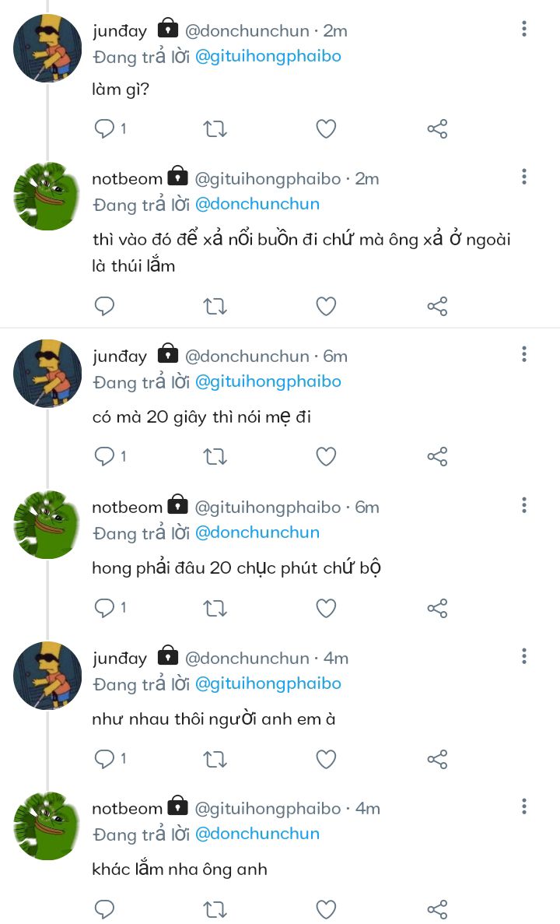Open the @donchunchun mention above "khác lắm nha"
Screen dimensions: 560x924
tap(257, 834)
